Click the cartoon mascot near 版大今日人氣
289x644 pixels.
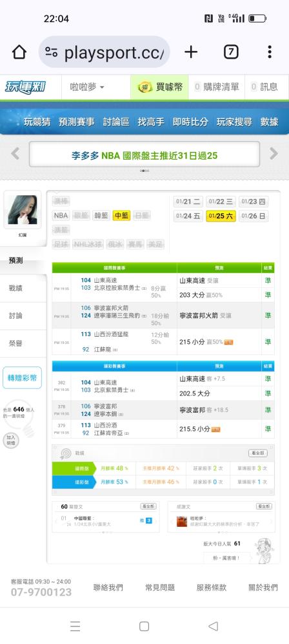point(263,549)
